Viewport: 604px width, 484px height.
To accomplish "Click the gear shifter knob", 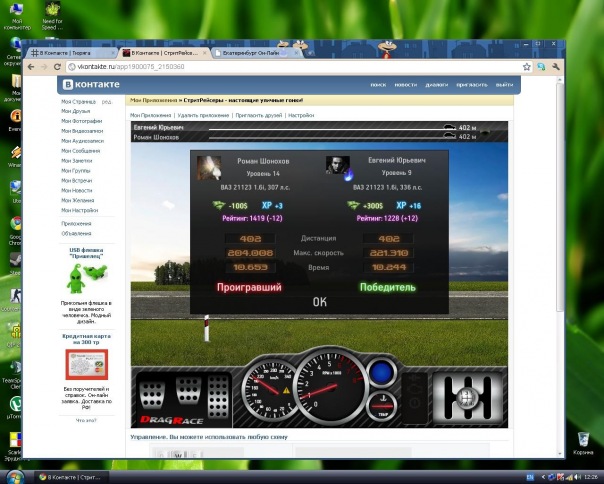I will (x=467, y=397).
